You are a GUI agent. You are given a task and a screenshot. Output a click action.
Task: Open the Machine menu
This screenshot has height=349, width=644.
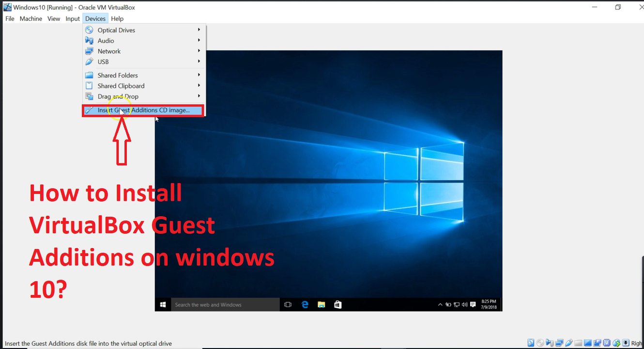pos(31,18)
